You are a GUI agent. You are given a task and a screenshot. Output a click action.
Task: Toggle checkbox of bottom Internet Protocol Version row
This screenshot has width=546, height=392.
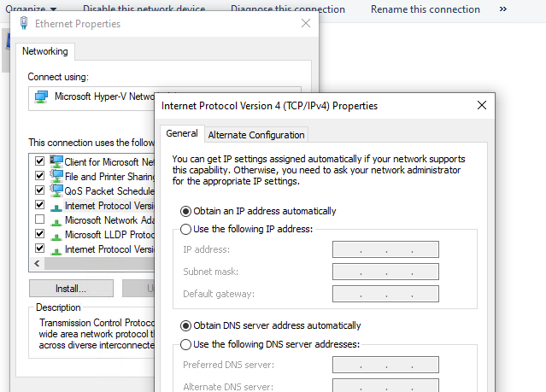click(x=39, y=249)
